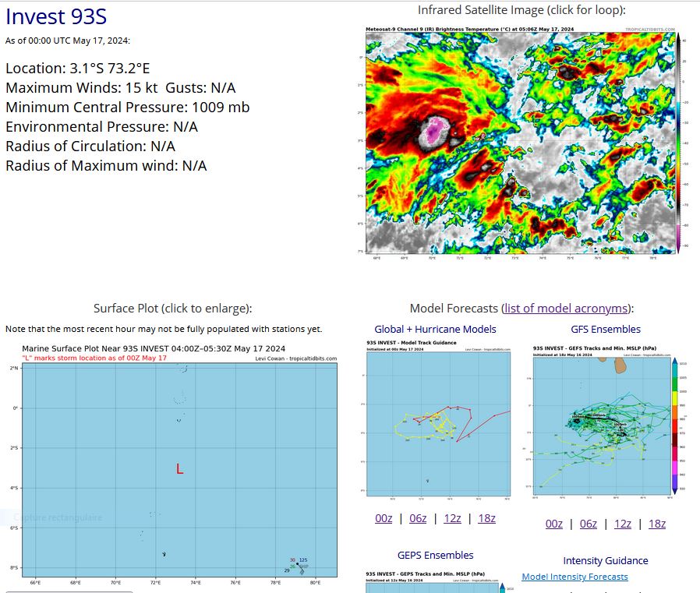Open the list of model acronyms
The height and width of the screenshot is (593, 700).
pos(566,308)
